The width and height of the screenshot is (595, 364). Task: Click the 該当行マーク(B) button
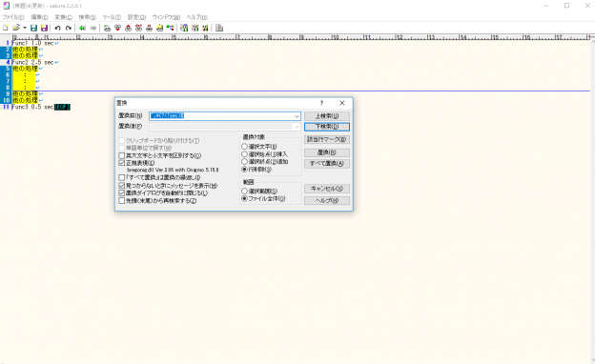point(327,139)
